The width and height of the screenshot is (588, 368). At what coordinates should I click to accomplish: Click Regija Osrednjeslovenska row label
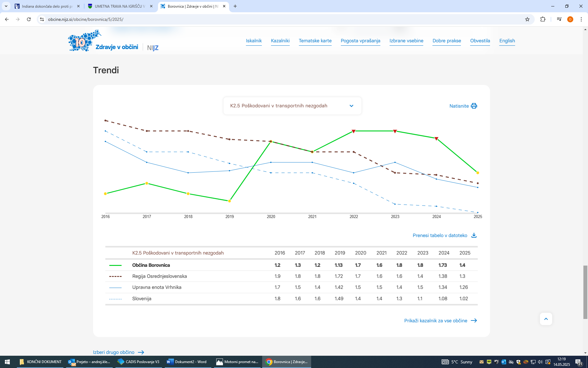160,276
